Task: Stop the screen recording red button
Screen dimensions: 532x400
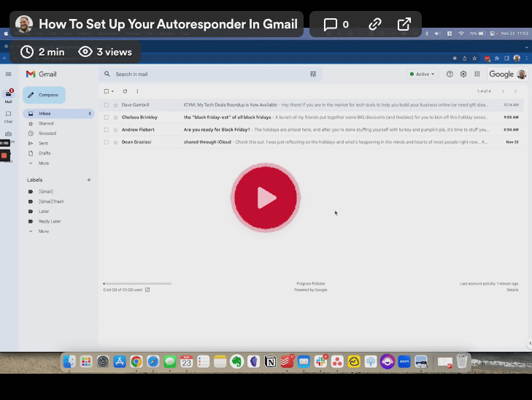Action: point(4,155)
